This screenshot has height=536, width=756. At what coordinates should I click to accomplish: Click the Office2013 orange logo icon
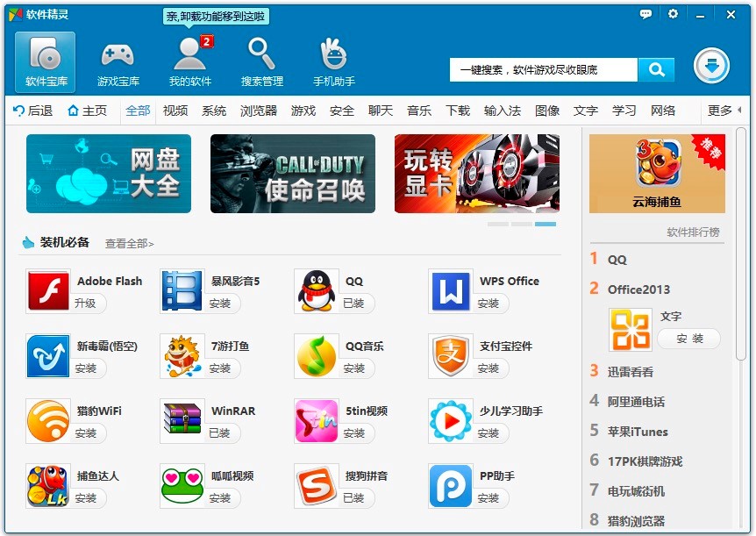[x=631, y=330]
